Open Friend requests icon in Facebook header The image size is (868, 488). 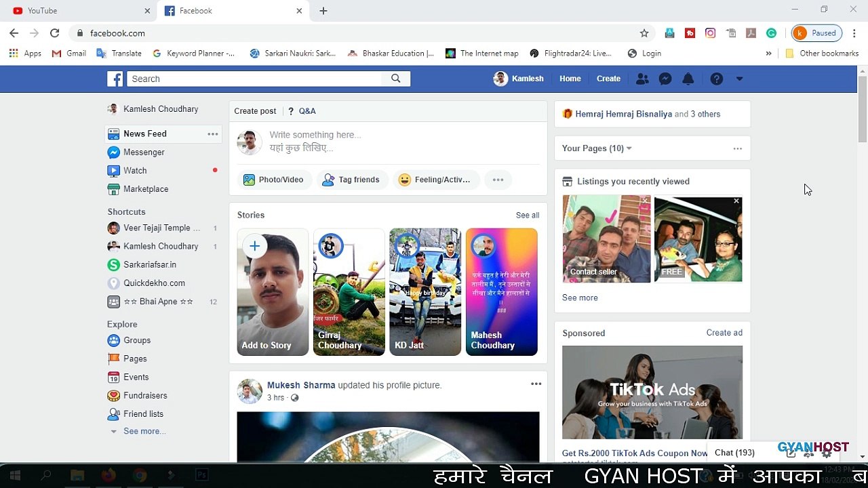pos(642,79)
